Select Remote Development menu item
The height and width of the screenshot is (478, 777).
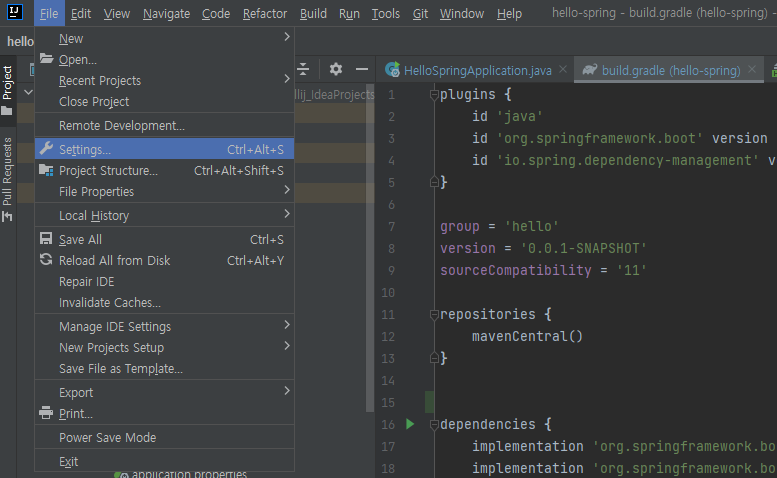click(165, 125)
